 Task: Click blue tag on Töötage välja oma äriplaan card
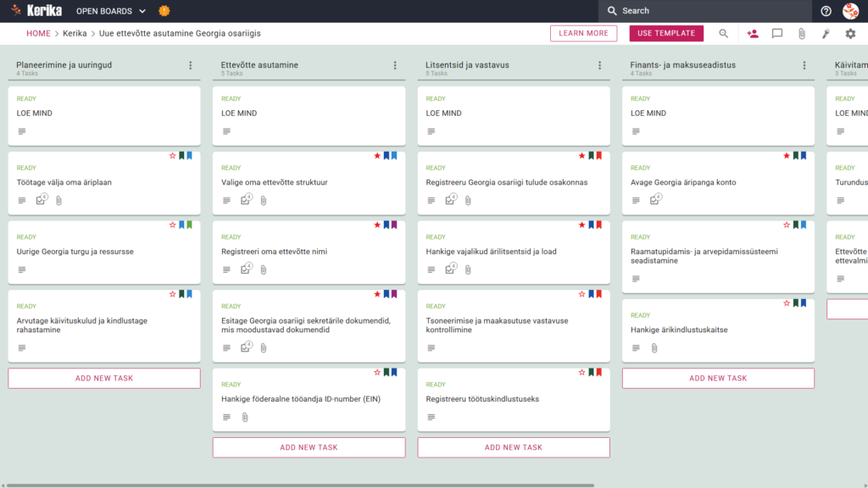coord(189,156)
